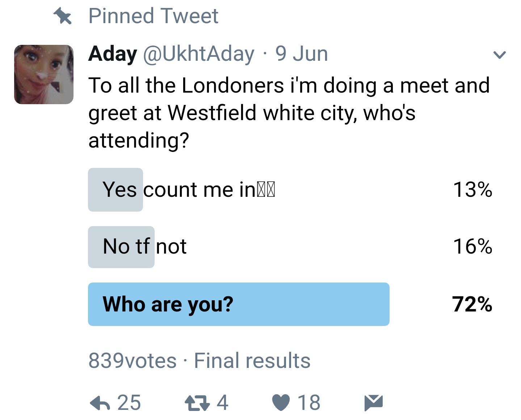Viewport: 521px width, 420px height.
Task: Click the display name Aday
Action: click(113, 54)
